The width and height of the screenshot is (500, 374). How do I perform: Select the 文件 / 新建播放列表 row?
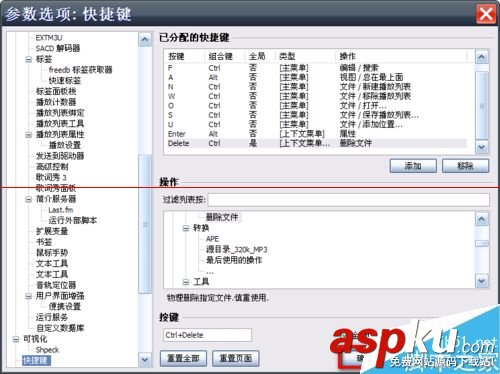[x=317, y=87]
